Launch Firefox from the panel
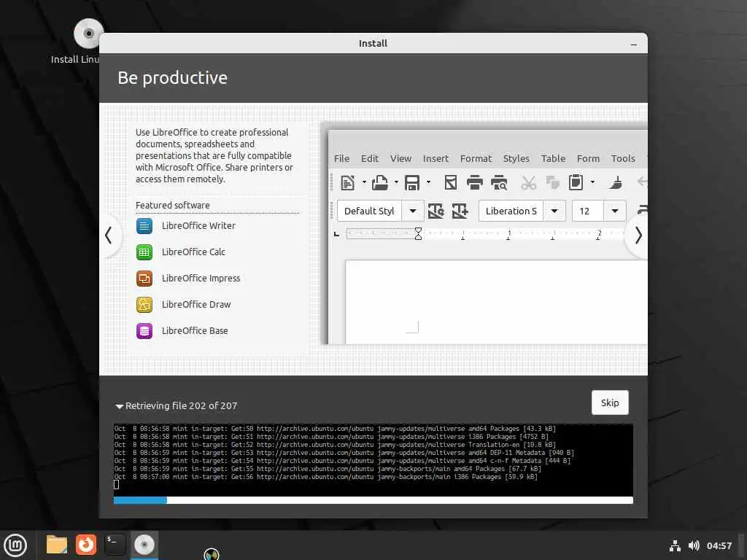The image size is (747, 560). click(86, 545)
